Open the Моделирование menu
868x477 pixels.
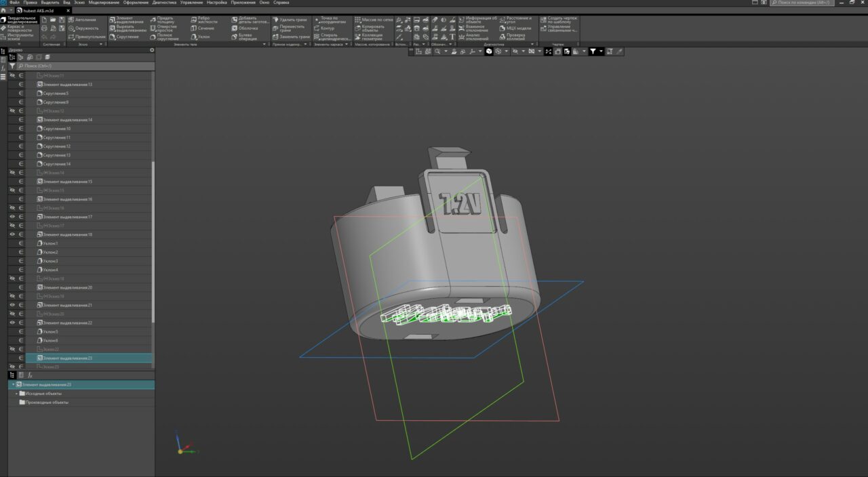click(x=104, y=3)
